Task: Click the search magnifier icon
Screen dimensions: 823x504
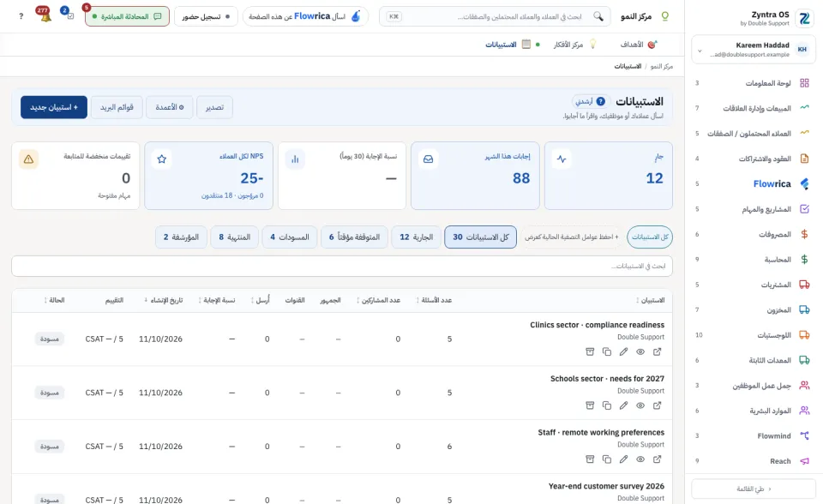Action: 598,16
